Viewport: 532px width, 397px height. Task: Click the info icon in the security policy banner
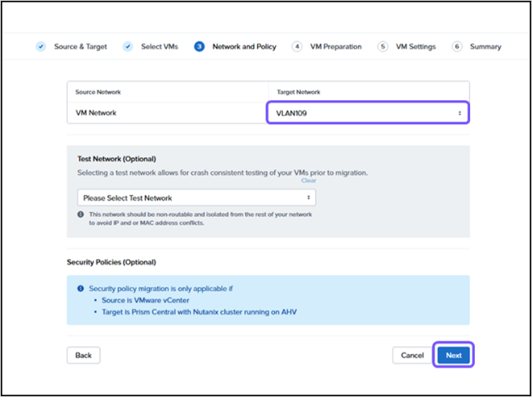tap(81, 288)
